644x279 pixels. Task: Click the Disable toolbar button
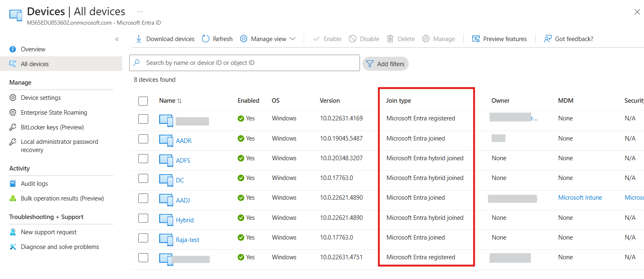(x=364, y=39)
